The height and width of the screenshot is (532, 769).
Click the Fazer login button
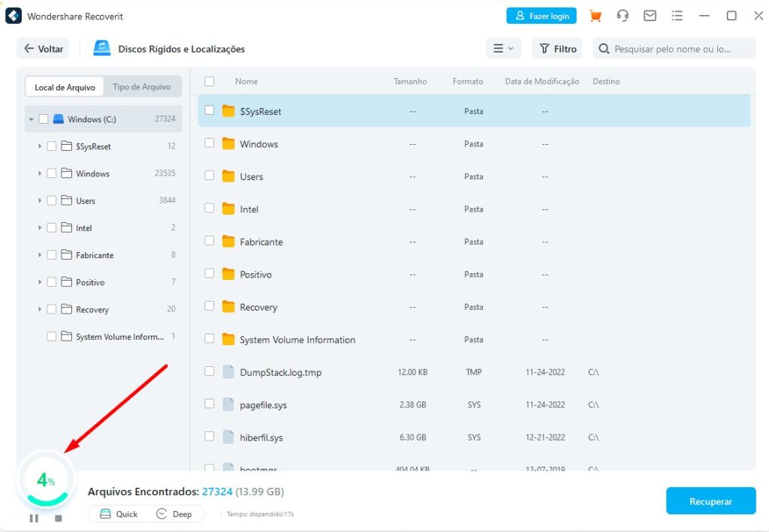tap(541, 16)
